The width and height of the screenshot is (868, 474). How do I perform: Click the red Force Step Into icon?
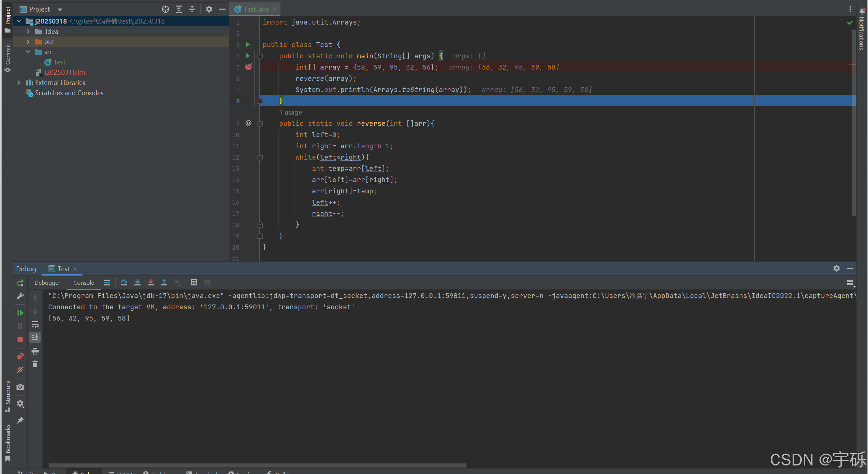point(150,282)
